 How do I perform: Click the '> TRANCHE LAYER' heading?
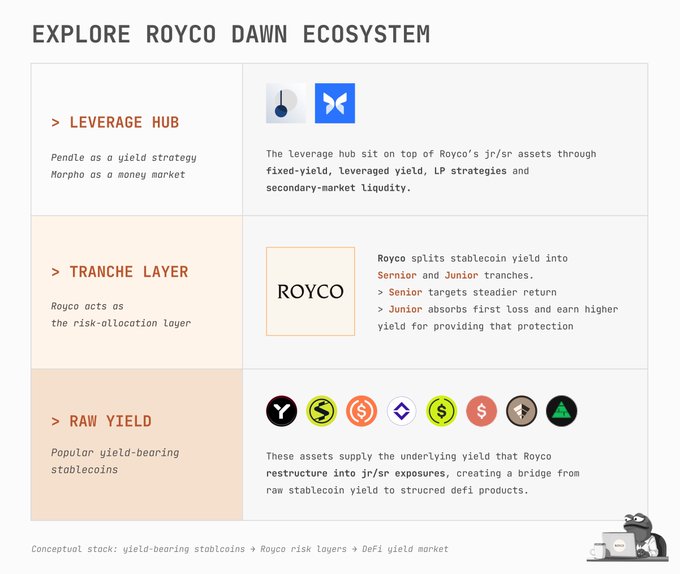[x=120, y=272]
